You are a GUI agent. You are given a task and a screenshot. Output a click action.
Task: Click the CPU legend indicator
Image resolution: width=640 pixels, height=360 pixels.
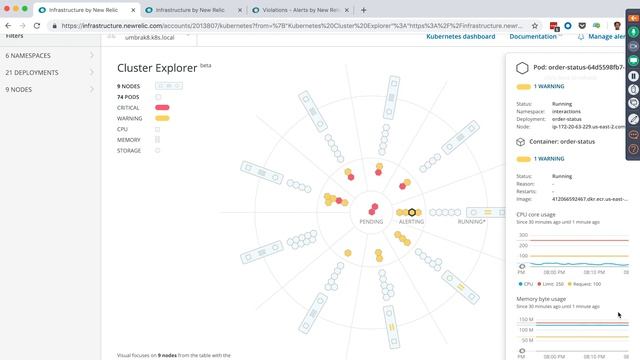tap(158, 129)
